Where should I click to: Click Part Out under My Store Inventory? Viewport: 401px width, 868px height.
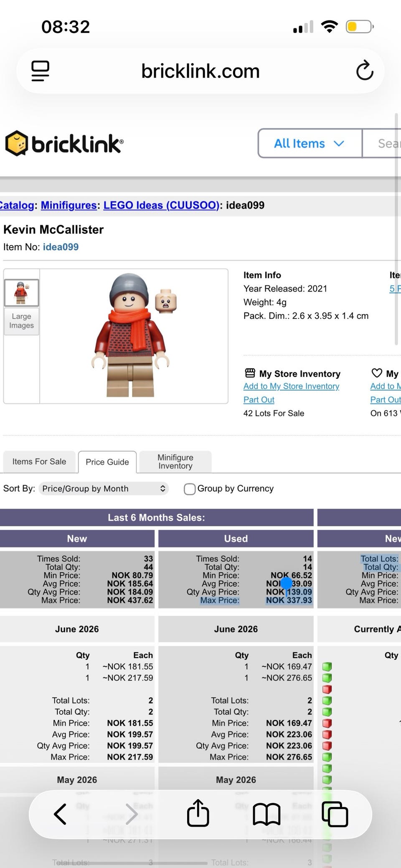click(259, 400)
